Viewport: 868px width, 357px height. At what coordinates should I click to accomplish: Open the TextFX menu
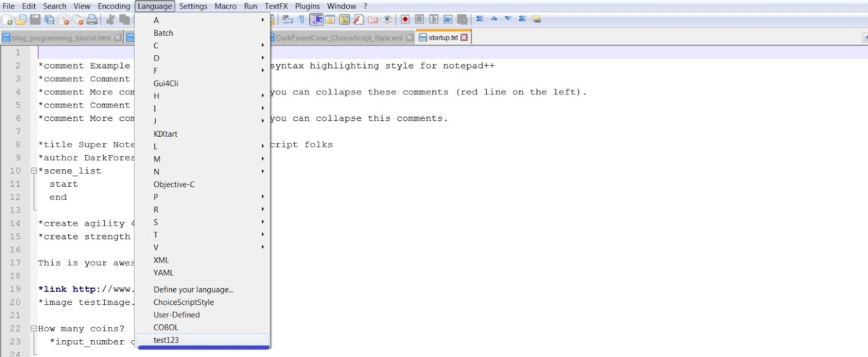click(276, 6)
